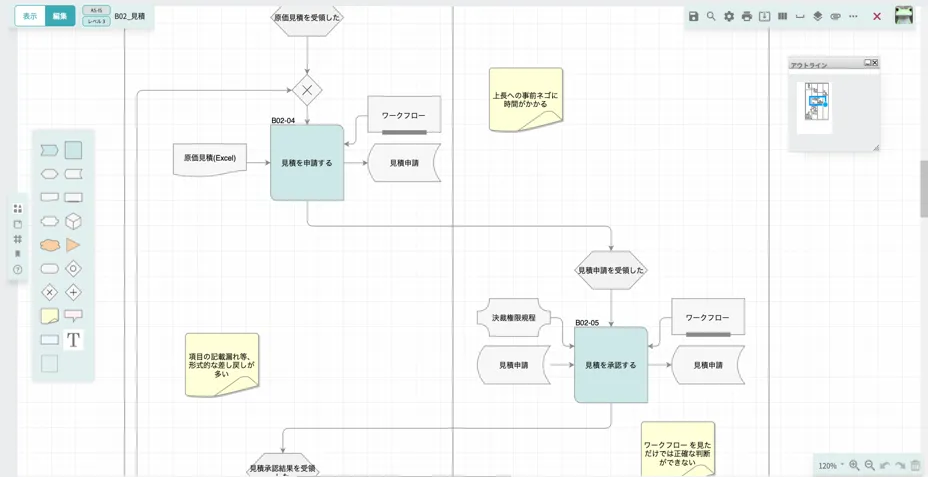Open the frog avatar user menu
928x477 pixels.
pos(904,15)
